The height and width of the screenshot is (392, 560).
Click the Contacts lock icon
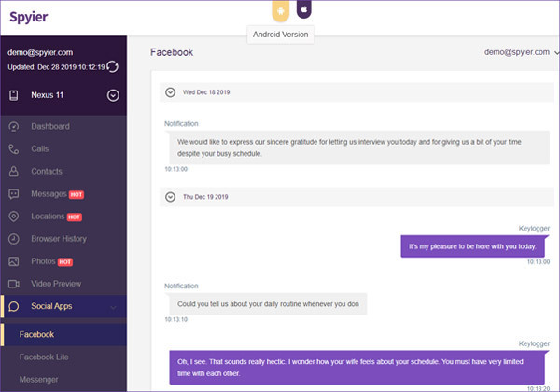14,171
